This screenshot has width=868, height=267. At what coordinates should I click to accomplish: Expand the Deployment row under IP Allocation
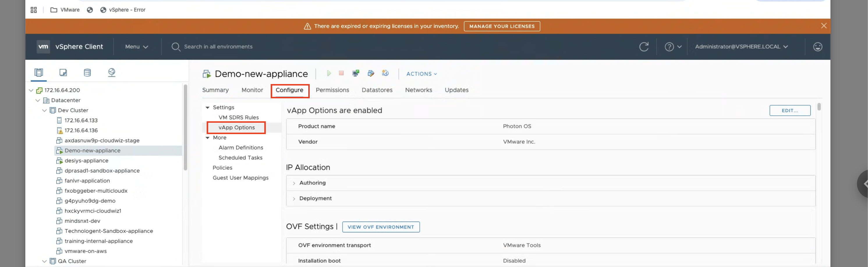point(294,199)
